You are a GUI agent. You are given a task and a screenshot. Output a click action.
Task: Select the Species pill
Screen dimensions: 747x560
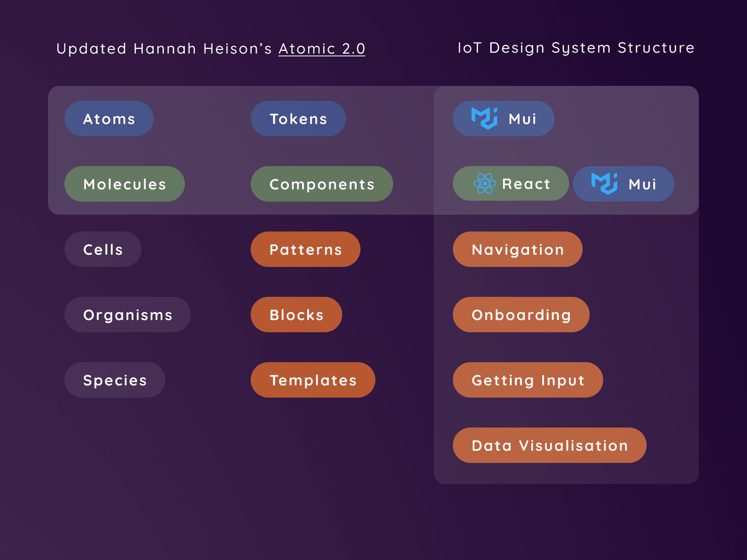(x=114, y=380)
